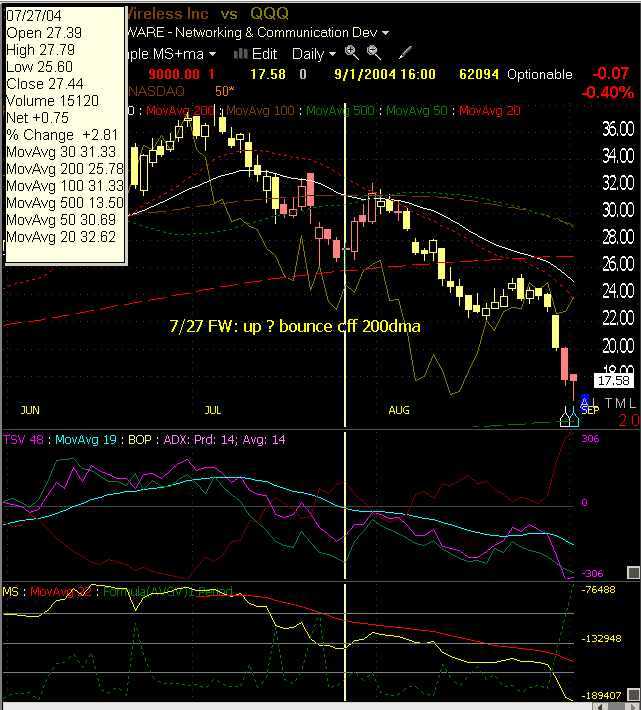Click the bar-chart icon beside Edit
Viewport: 641px width, 710px height.
(240, 54)
